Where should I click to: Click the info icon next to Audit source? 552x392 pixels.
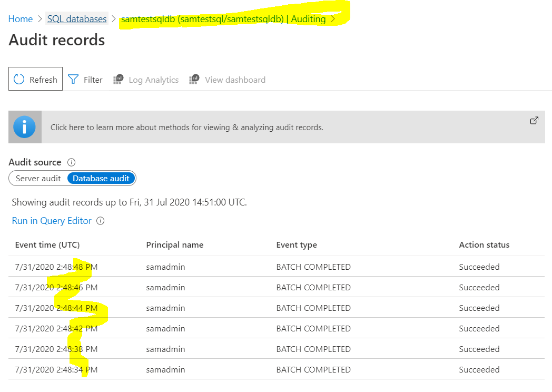tap(72, 162)
